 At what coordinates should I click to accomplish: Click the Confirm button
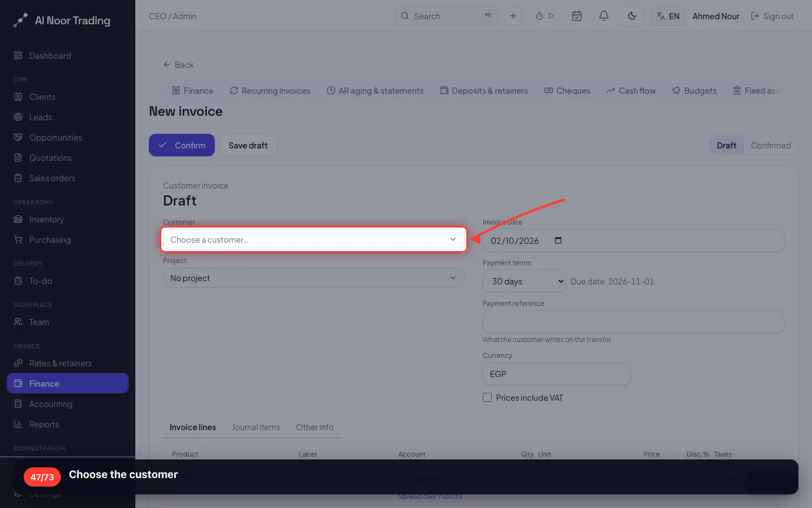pos(182,145)
